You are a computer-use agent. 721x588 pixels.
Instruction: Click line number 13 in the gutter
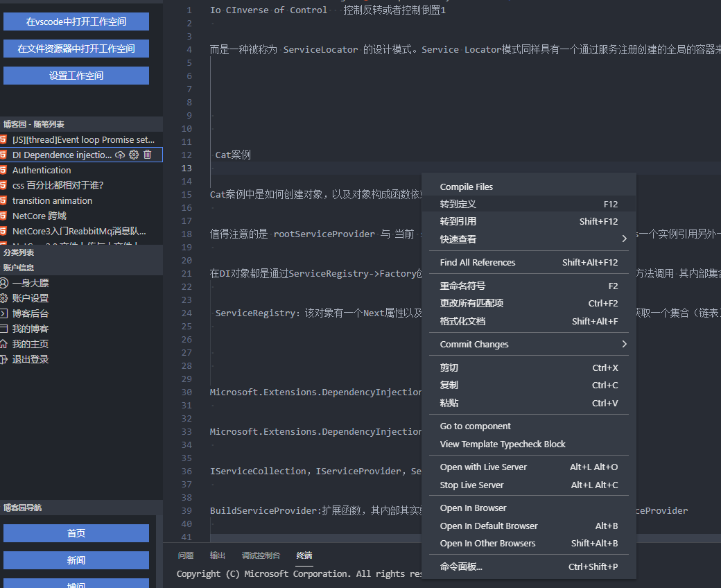click(x=185, y=168)
